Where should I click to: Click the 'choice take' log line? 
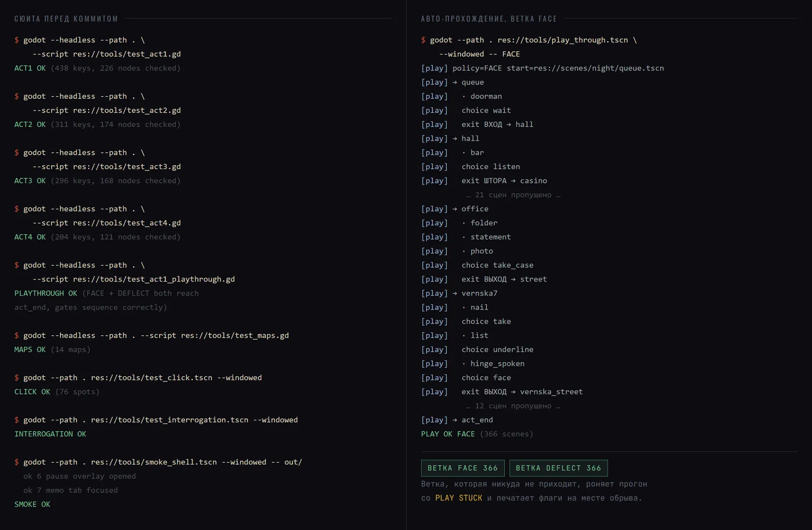[x=466, y=322]
